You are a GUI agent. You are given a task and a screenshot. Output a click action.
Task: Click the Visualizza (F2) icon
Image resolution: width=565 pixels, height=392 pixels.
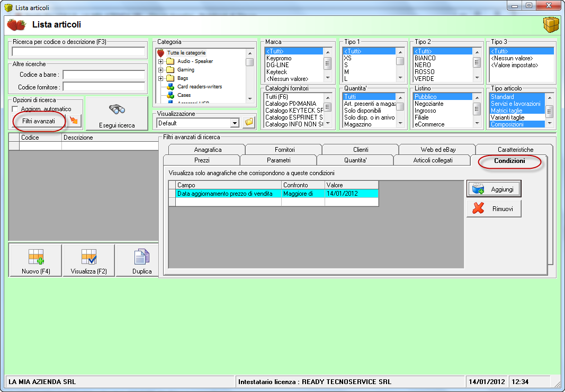(88, 257)
